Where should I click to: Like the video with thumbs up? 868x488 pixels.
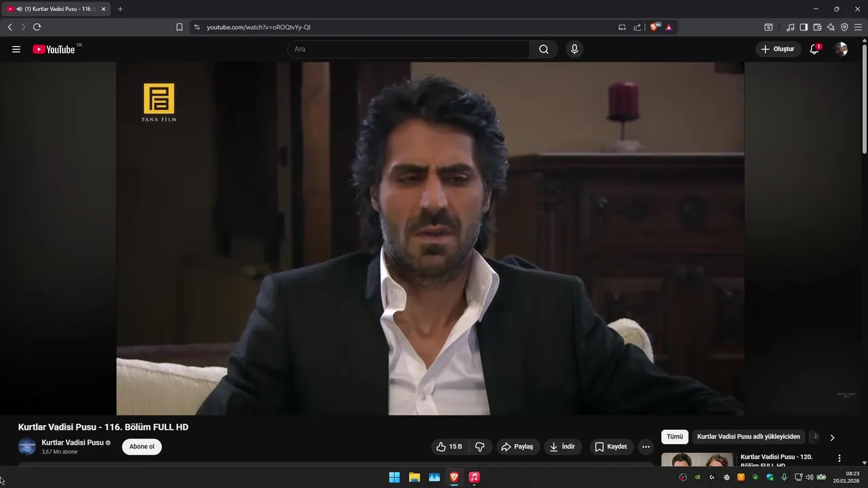pyautogui.click(x=449, y=447)
